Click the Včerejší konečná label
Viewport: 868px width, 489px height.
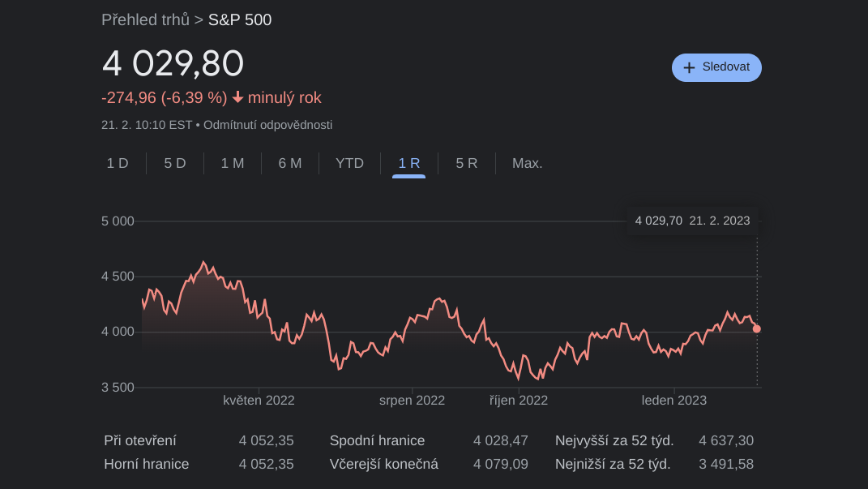(x=383, y=464)
